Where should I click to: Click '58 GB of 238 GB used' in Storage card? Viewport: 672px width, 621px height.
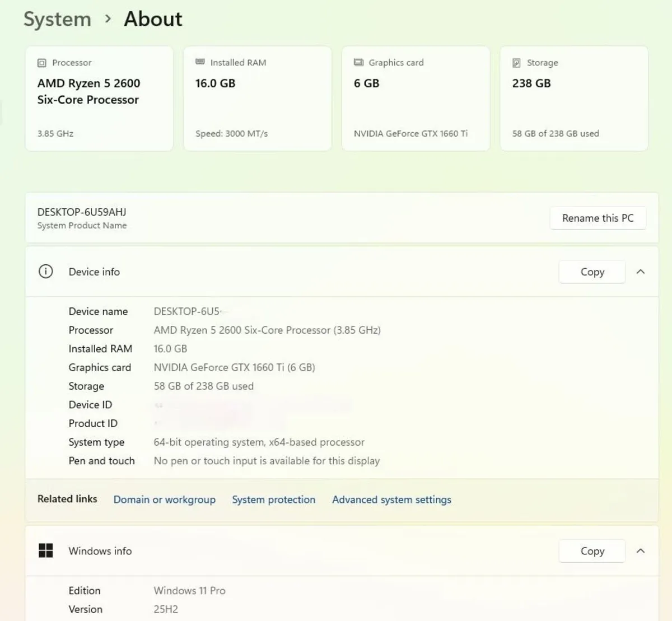tap(556, 133)
